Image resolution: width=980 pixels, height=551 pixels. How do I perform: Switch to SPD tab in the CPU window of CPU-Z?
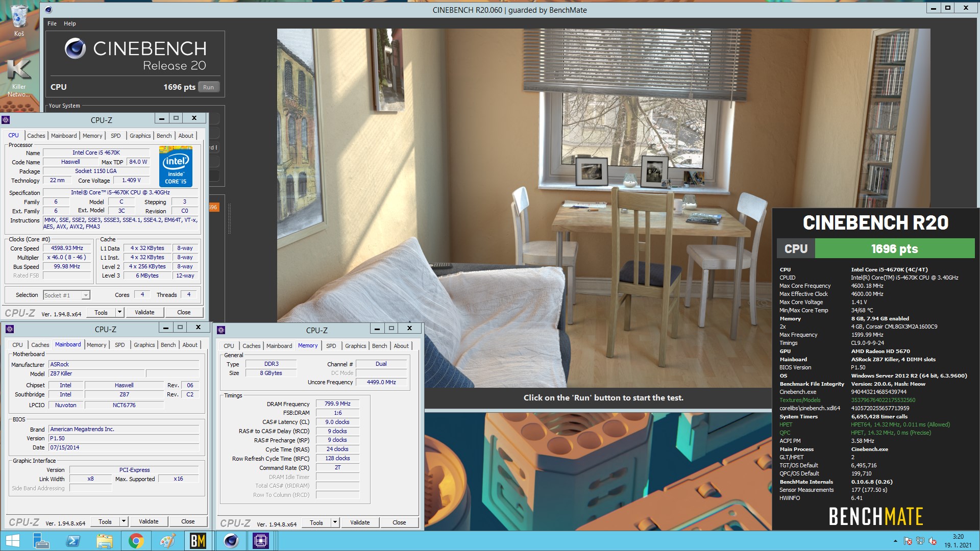tap(116, 136)
